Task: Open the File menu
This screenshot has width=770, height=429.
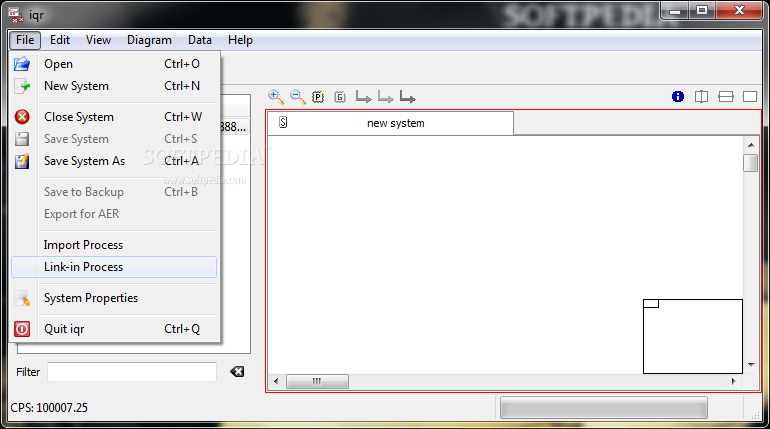Action: point(25,40)
